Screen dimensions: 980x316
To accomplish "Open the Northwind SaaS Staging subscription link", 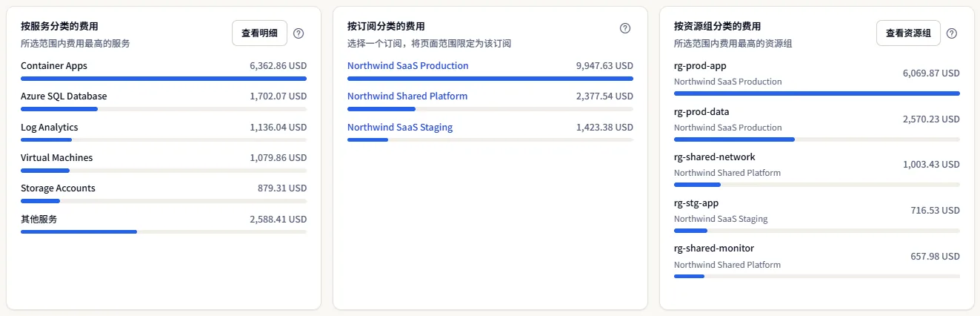I will (x=400, y=128).
